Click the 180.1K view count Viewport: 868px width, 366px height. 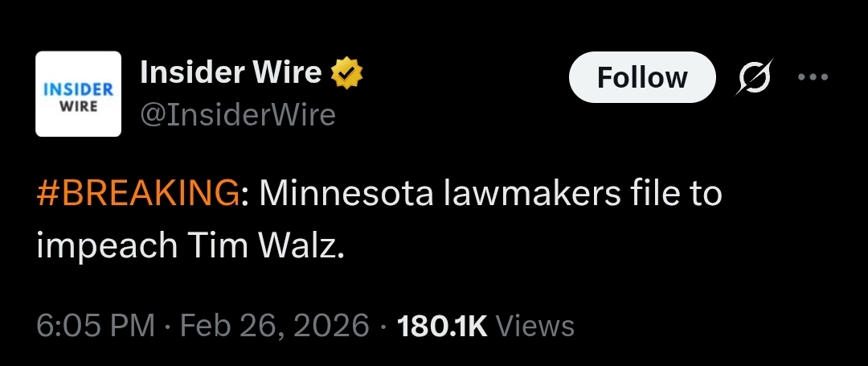(442, 326)
